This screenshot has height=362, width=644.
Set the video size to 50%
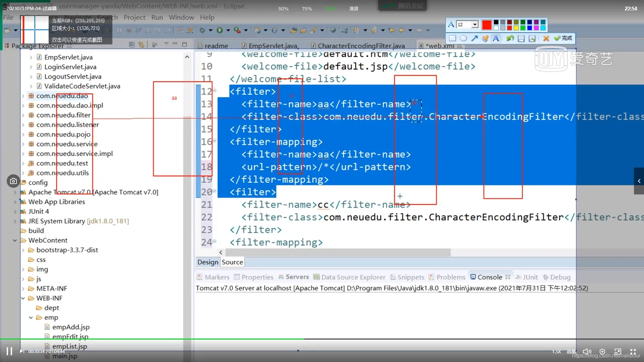pyautogui.click(x=283, y=9)
